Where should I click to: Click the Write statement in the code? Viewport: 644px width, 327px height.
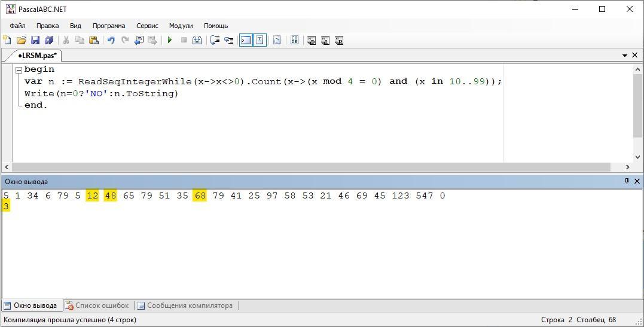click(101, 93)
